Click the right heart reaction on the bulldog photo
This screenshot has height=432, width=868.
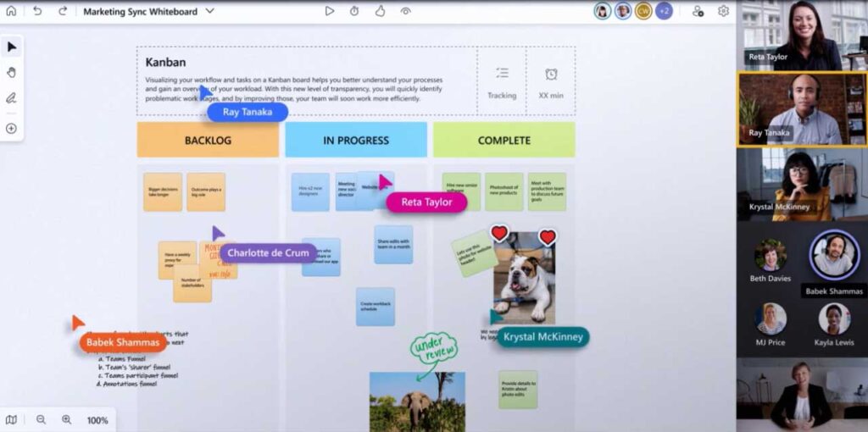548,237
